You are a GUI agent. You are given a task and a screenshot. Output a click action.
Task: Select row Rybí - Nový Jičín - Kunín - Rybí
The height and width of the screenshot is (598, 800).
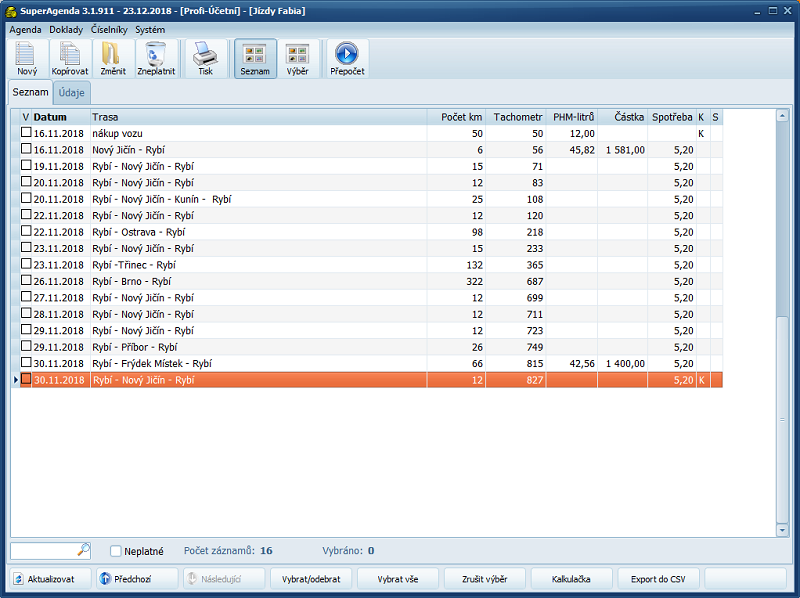coord(366,199)
